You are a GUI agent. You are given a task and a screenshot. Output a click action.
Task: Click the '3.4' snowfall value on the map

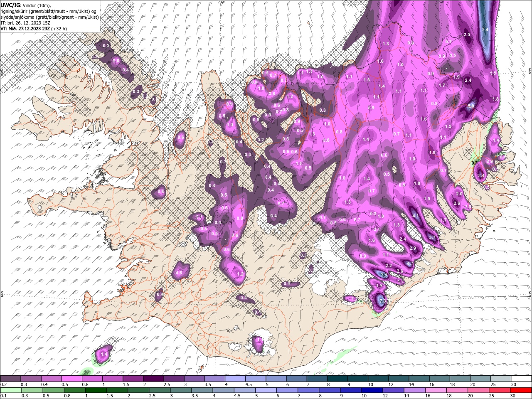click(481, 176)
